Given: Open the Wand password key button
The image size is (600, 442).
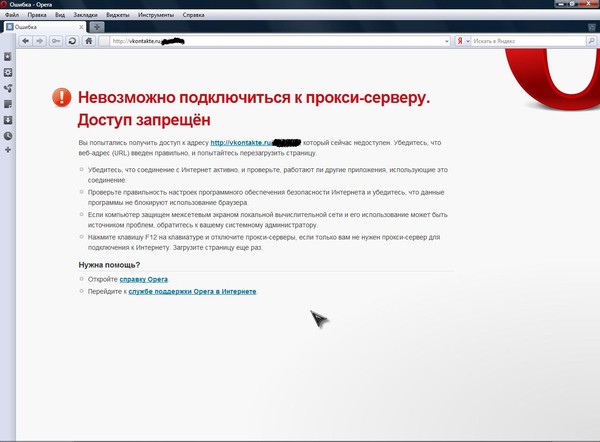Looking at the screenshot, I should [x=56, y=41].
